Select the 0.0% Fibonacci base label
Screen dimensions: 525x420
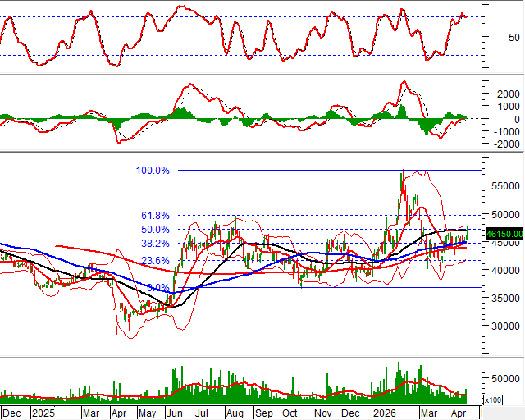tap(157, 288)
